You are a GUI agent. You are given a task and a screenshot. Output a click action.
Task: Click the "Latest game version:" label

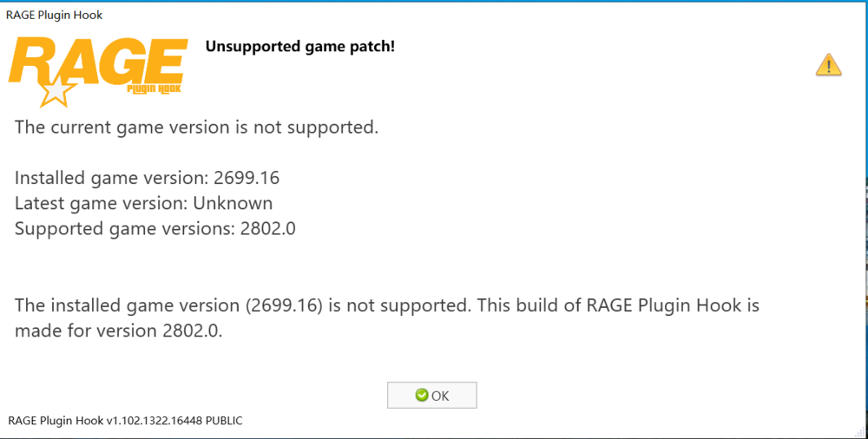(102, 204)
